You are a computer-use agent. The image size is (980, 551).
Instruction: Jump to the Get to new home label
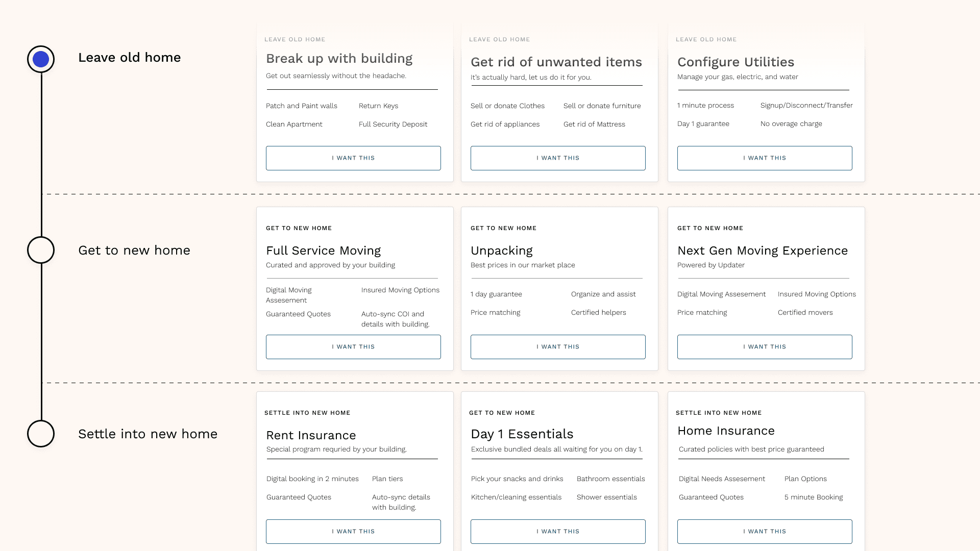[134, 251]
